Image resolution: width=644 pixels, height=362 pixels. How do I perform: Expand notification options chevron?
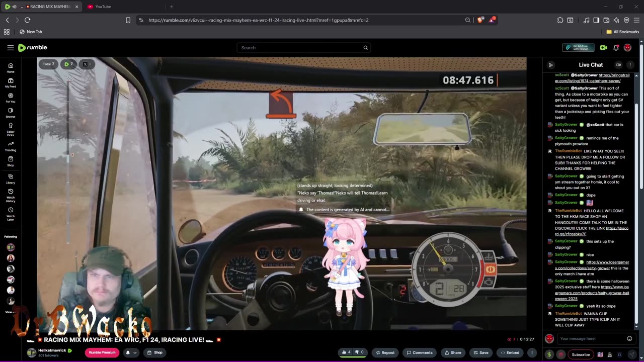tap(135, 352)
